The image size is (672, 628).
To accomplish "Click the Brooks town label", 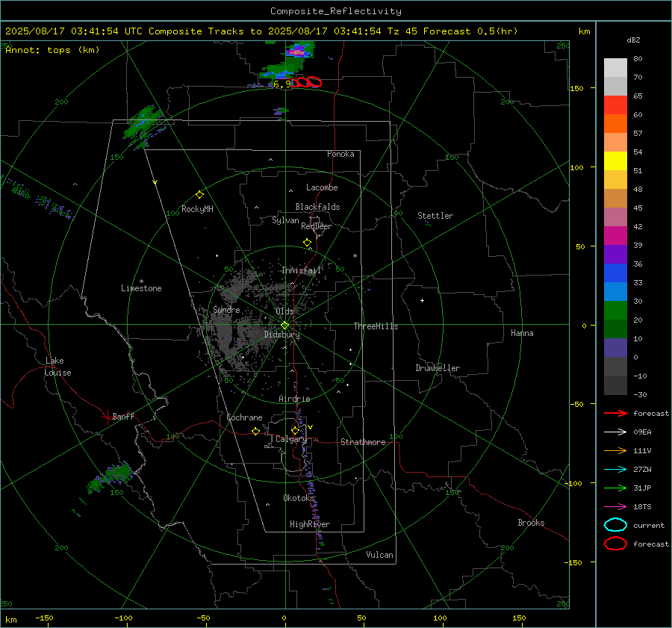I will click(x=531, y=523).
